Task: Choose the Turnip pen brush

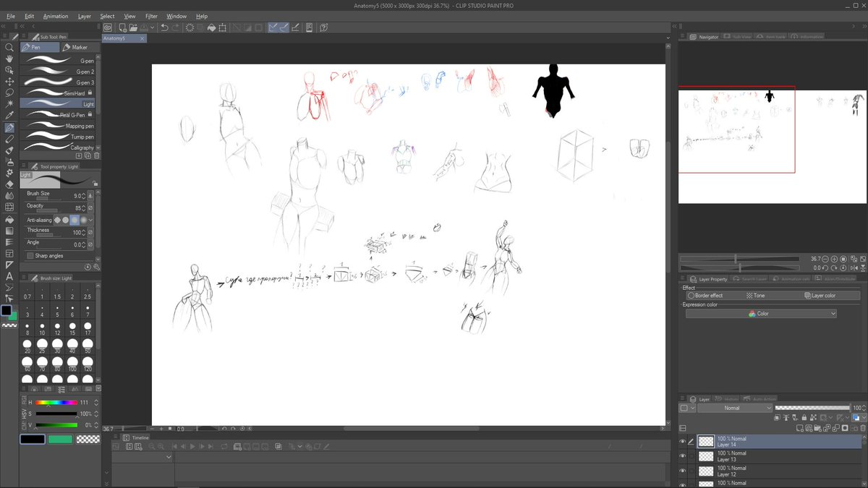Action: pyautogui.click(x=57, y=137)
